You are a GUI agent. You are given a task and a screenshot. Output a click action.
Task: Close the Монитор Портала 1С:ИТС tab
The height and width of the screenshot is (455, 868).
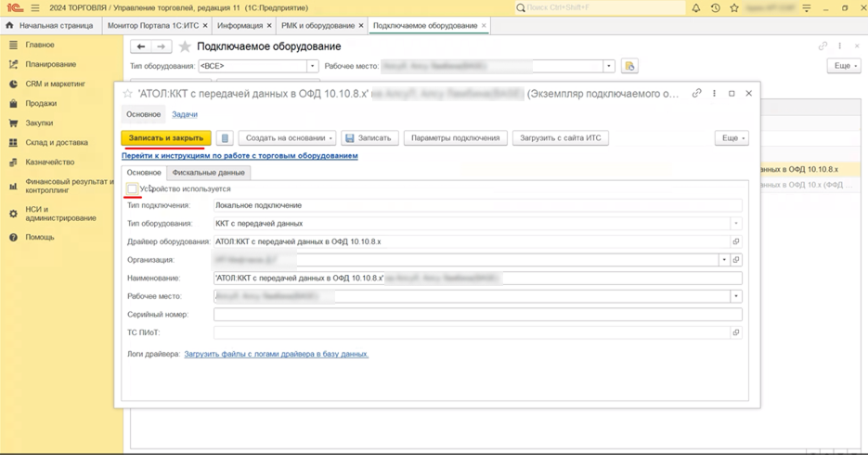click(205, 25)
